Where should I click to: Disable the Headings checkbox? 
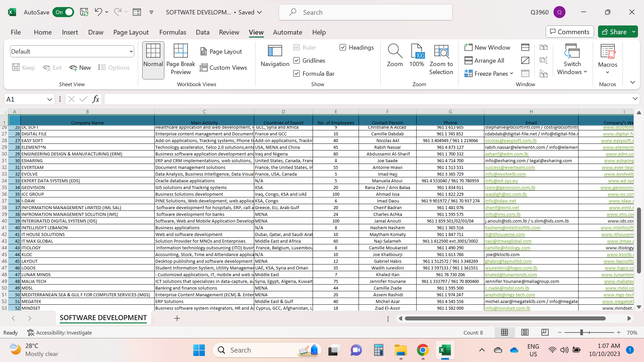point(343,47)
